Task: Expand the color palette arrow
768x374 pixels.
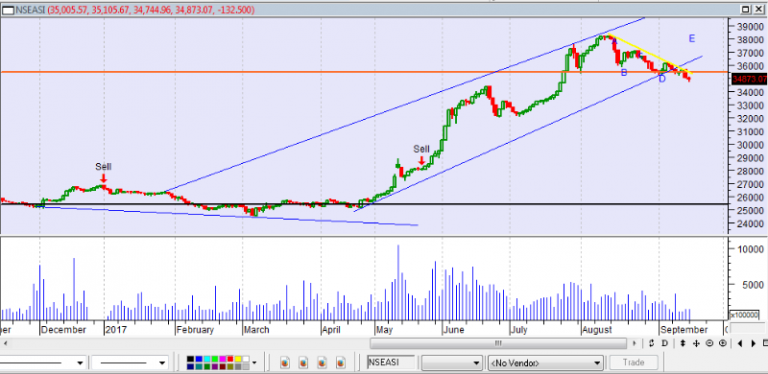Action: 254,363
